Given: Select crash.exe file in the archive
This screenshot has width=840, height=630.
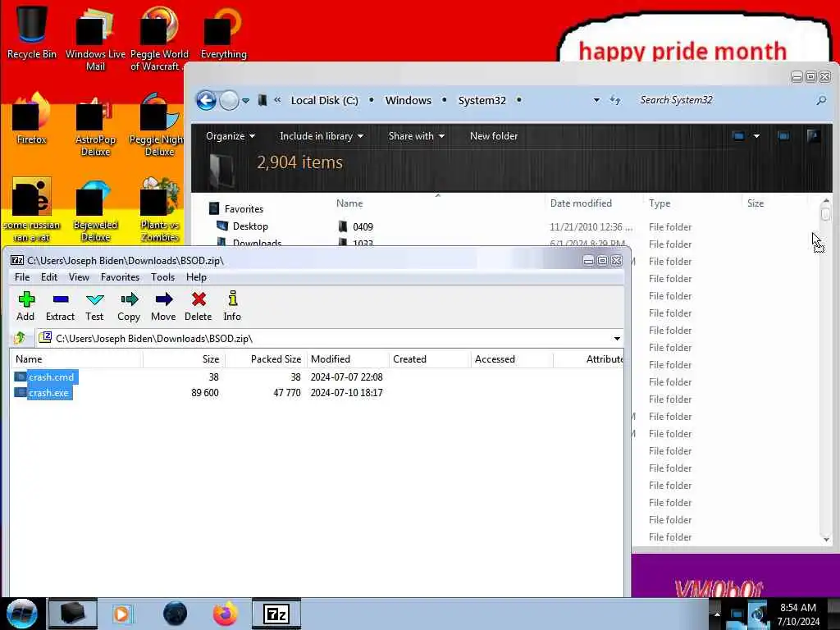Looking at the screenshot, I should point(43,393).
